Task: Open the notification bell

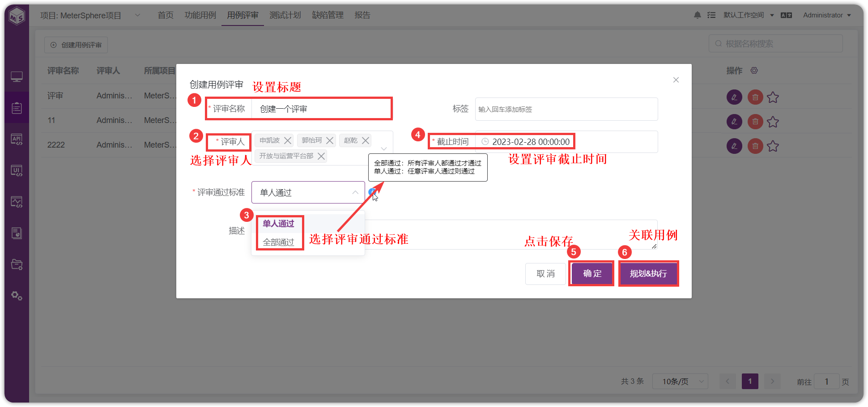Action: pos(698,15)
